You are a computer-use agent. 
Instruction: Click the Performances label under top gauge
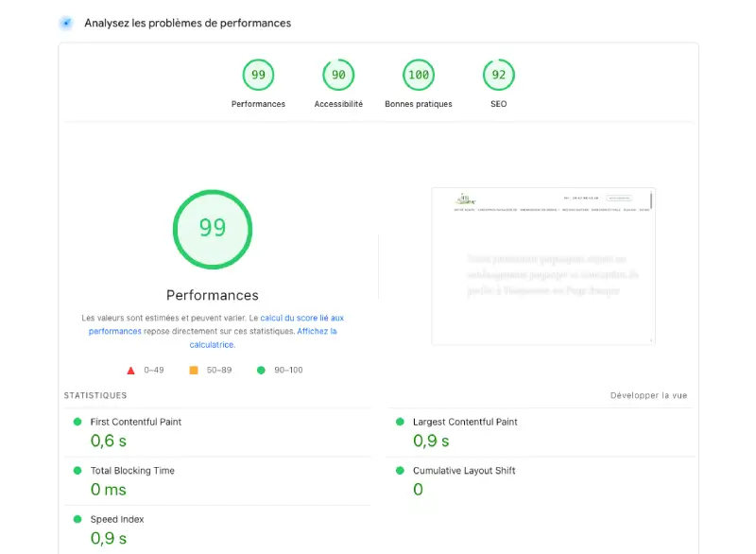(258, 104)
